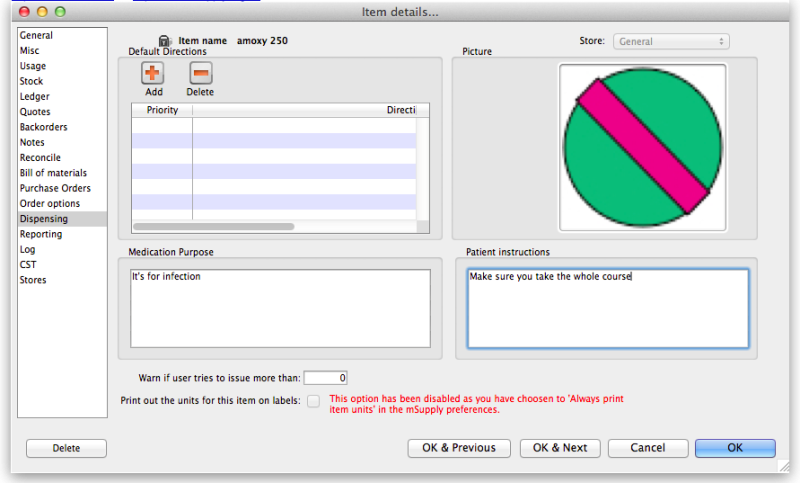Click the issue quantity warning field

click(325, 378)
